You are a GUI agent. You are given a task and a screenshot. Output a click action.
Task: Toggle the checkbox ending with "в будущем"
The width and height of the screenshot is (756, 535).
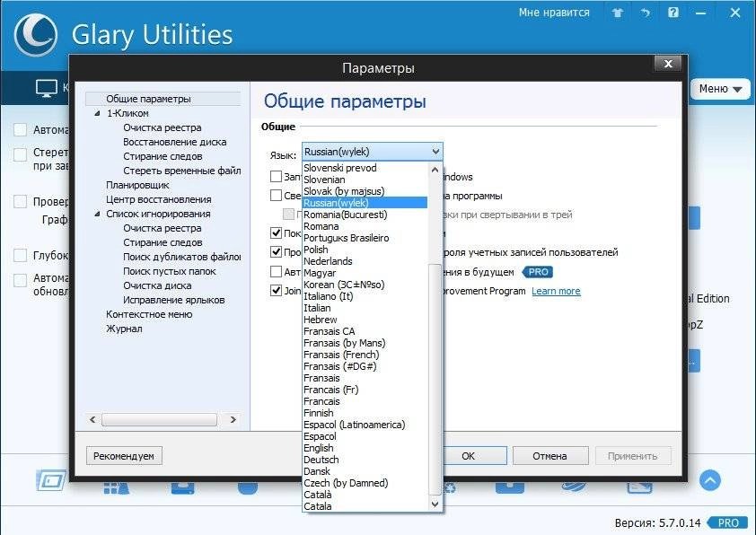pyautogui.click(x=276, y=272)
